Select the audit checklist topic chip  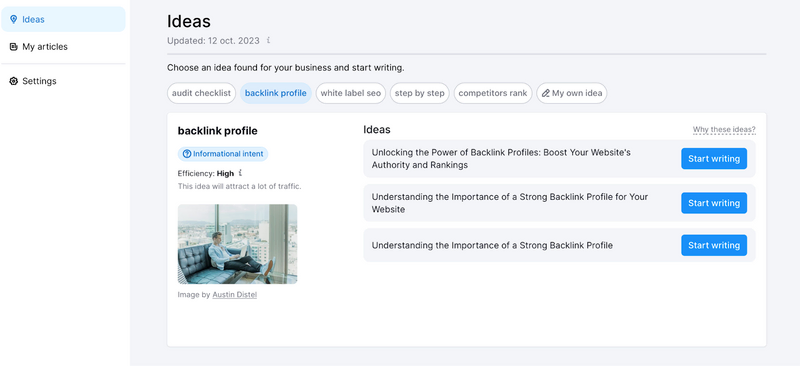202,93
